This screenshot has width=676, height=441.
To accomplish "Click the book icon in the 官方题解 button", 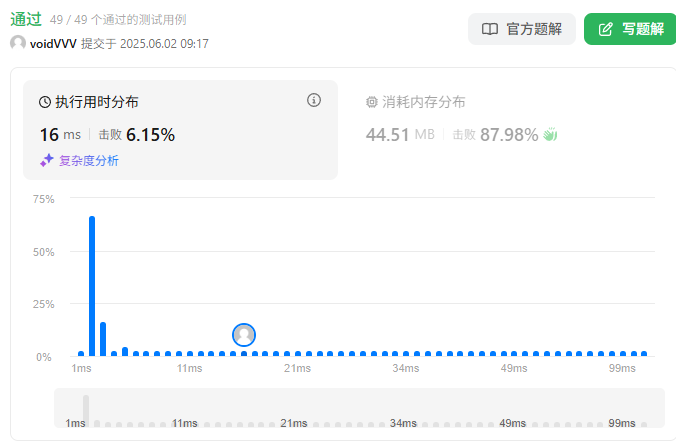I will pyautogui.click(x=490, y=29).
